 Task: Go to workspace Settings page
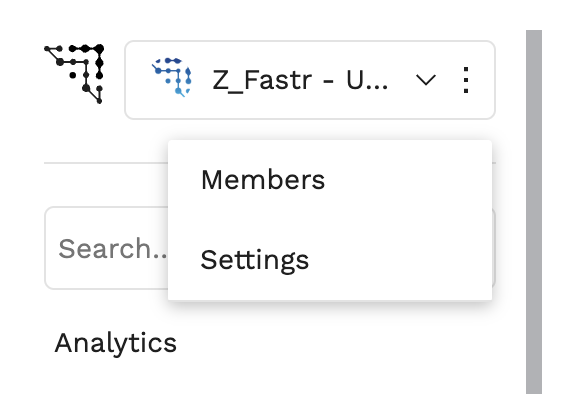(255, 261)
